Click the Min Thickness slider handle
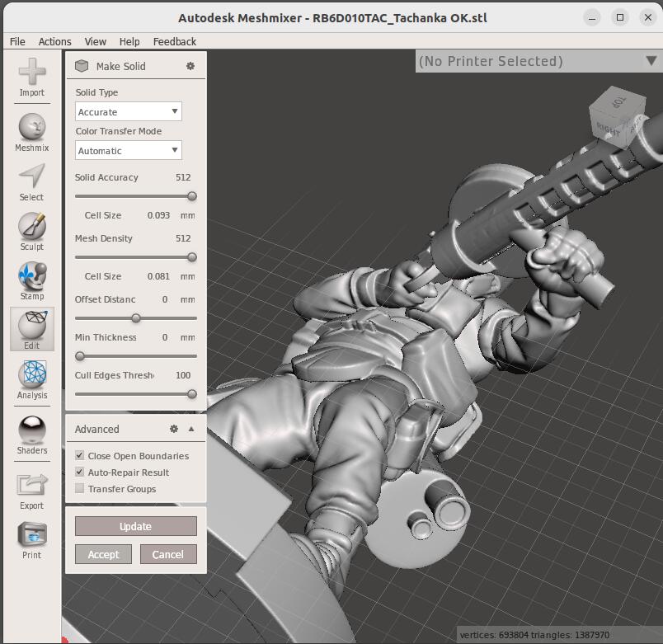Screen dimensions: 663x644 click(x=80, y=356)
